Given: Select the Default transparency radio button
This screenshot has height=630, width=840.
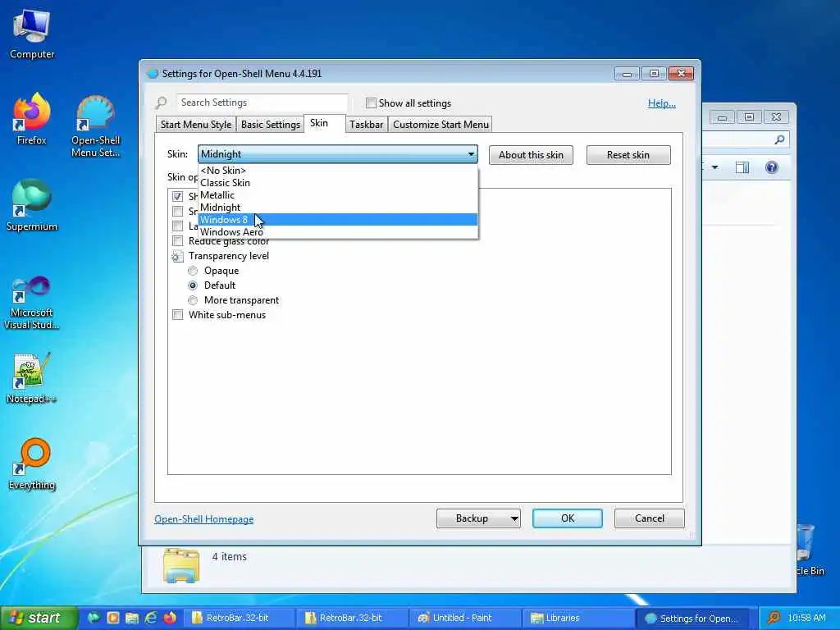Looking at the screenshot, I should [193, 285].
